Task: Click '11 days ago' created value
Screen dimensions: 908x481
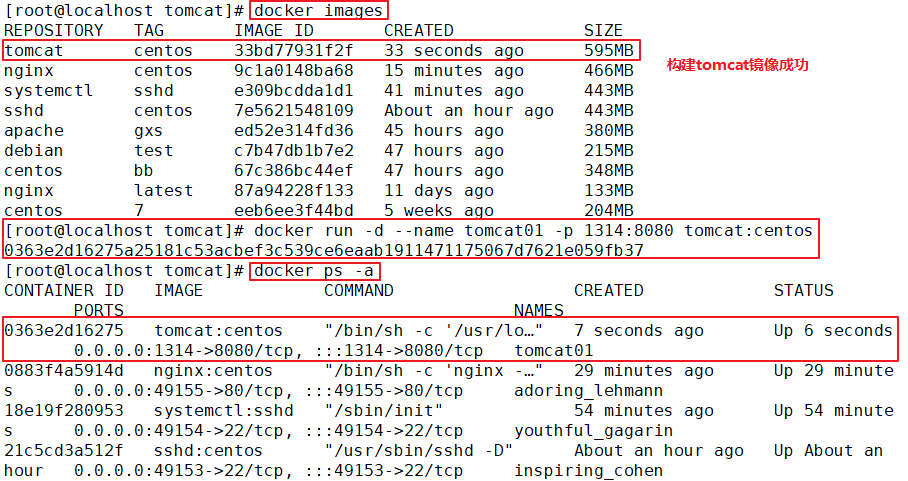Action: [x=438, y=190]
